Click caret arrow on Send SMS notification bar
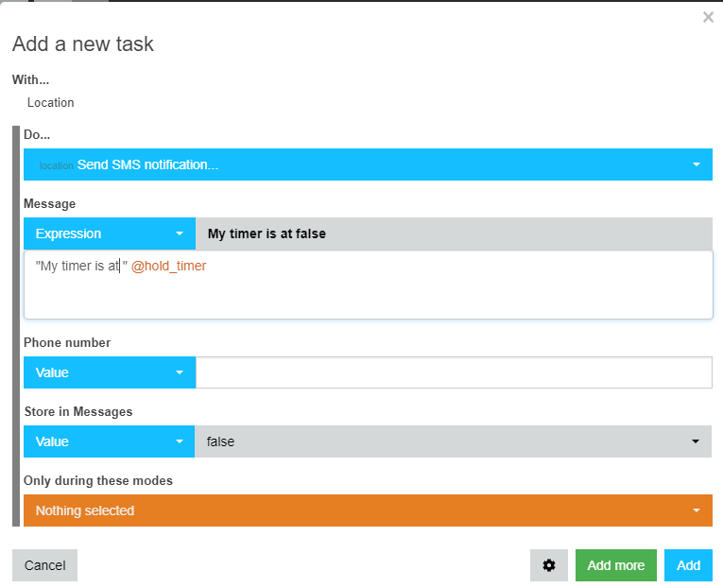Image resolution: width=723 pixels, height=588 pixels. click(x=697, y=164)
